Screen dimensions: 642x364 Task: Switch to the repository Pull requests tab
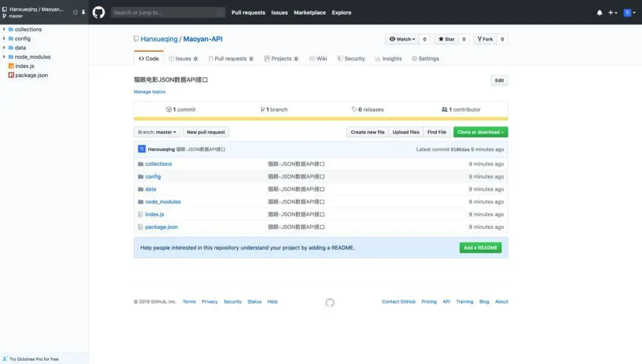pos(231,58)
